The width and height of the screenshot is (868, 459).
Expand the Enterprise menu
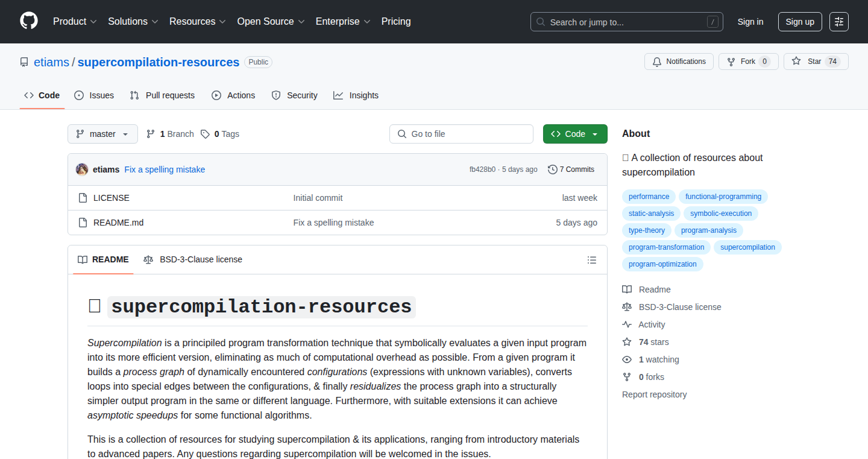tap(343, 22)
